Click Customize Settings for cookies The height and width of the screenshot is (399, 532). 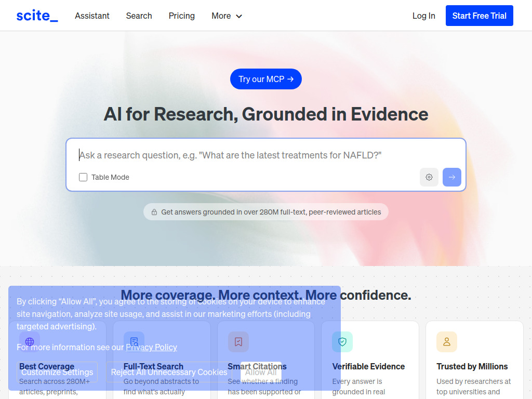coord(57,372)
